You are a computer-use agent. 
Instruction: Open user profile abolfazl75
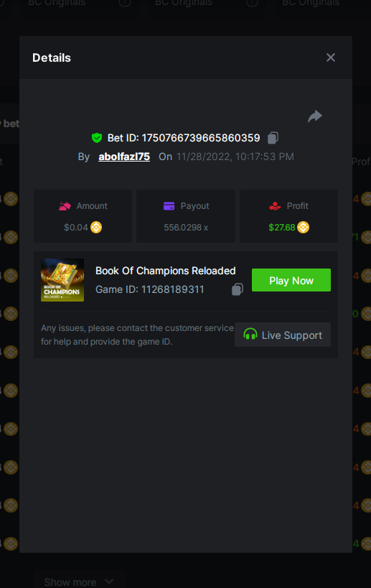point(124,157)
